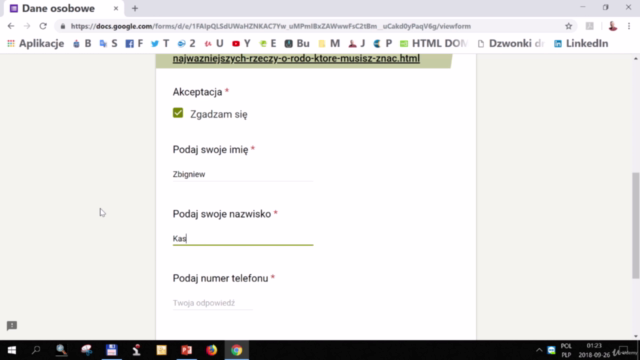
Task: Open the taskbar clock showing 01:23
Action: [x=594, y=350]
